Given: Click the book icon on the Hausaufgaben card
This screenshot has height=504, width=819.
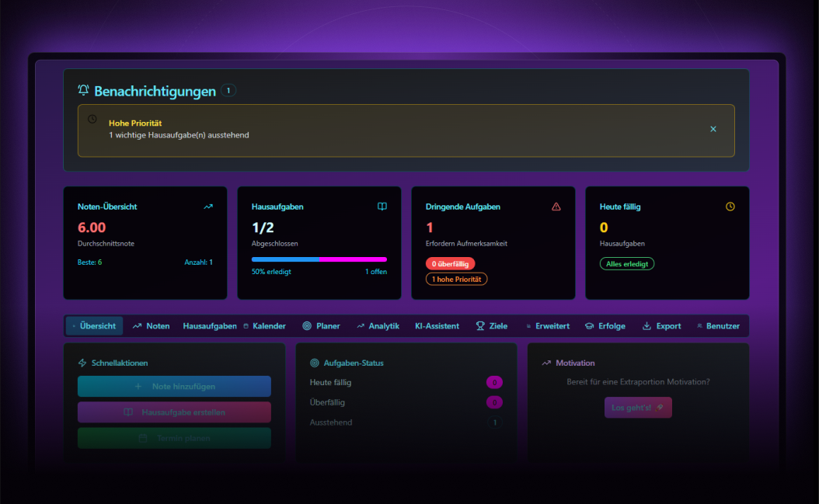Looking at the screenshot, I should point(382,206).
